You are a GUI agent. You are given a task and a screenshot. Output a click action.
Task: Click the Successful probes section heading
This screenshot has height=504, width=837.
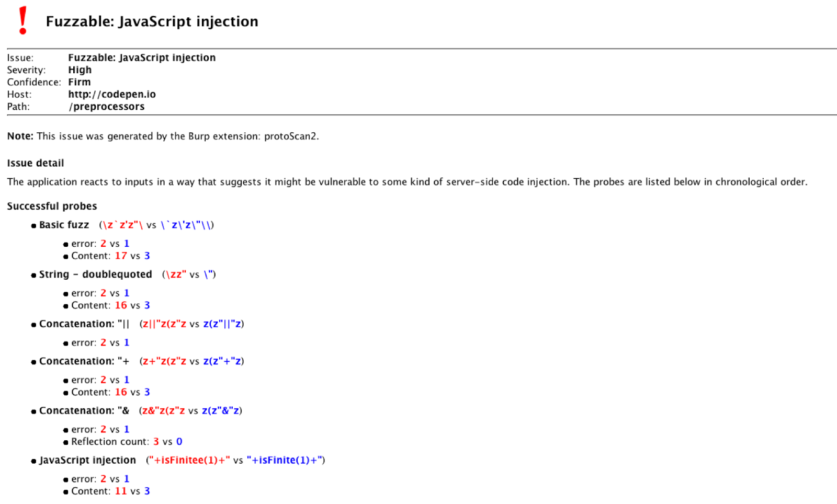point(52,206)
